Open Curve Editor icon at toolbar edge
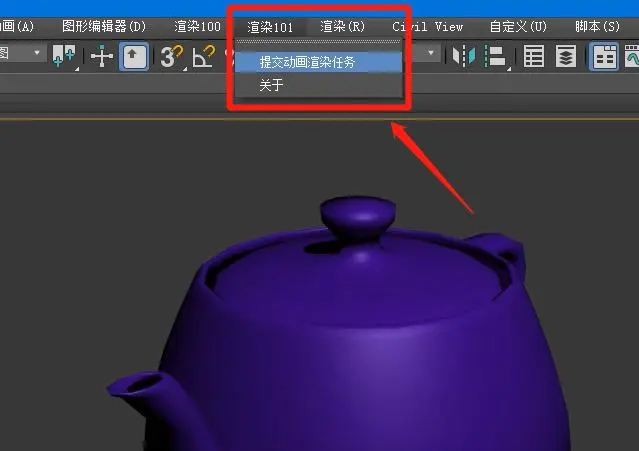The image size is (639, 451). [x=632, y=56]
